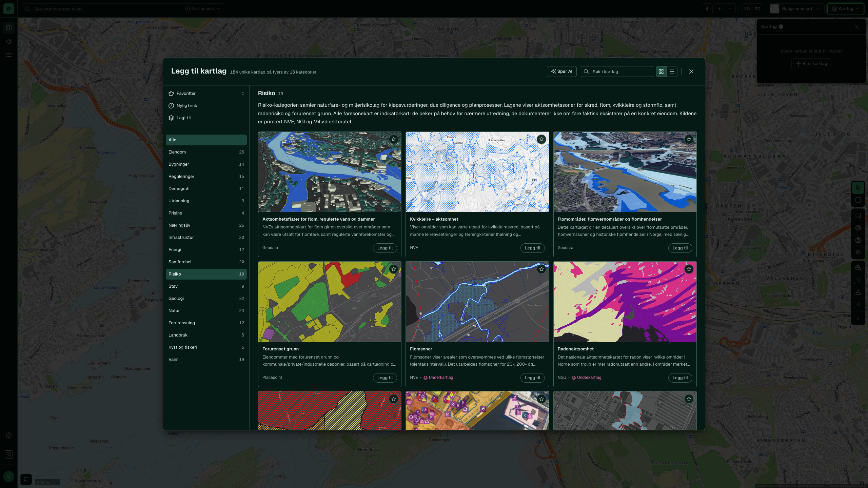868x488 pixels.
Task: Favorite the Kvikkleire – aktsomhet layer star
Action: point(541,139)
